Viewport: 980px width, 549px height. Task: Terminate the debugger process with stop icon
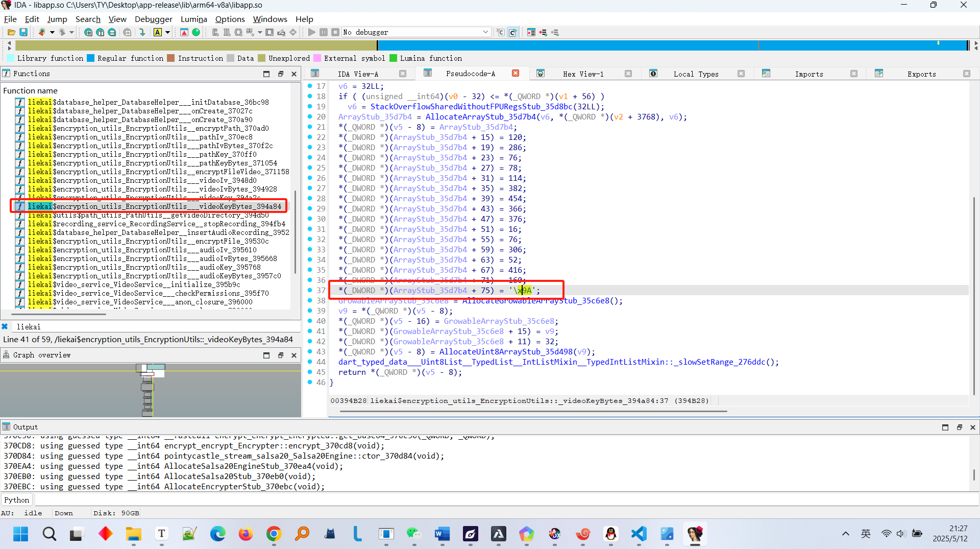pyautogui.click(x=335, y=32)
